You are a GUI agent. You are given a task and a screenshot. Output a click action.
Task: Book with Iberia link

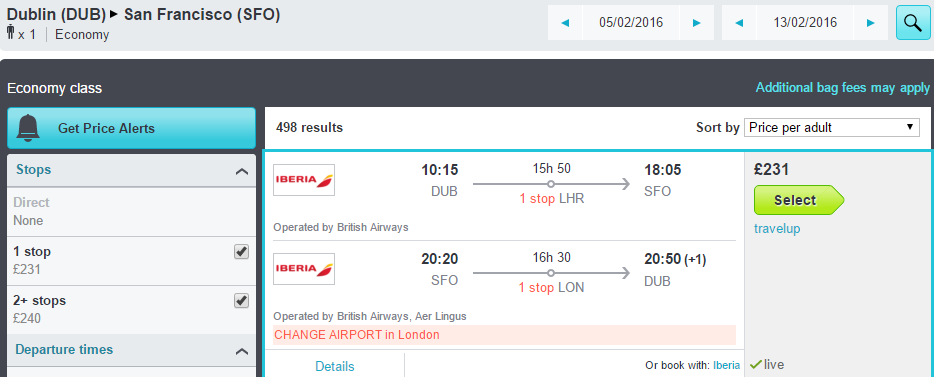coord(726,365)
